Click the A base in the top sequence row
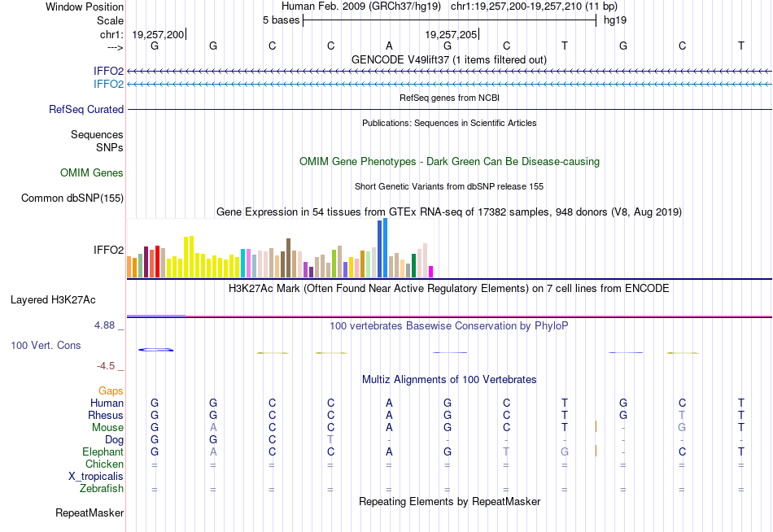773x532 pixels. [389, 46]
